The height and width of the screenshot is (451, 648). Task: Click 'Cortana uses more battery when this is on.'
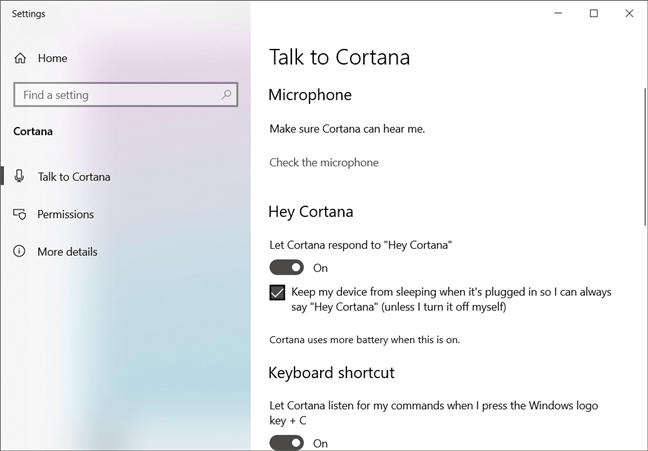coord(364,340)
